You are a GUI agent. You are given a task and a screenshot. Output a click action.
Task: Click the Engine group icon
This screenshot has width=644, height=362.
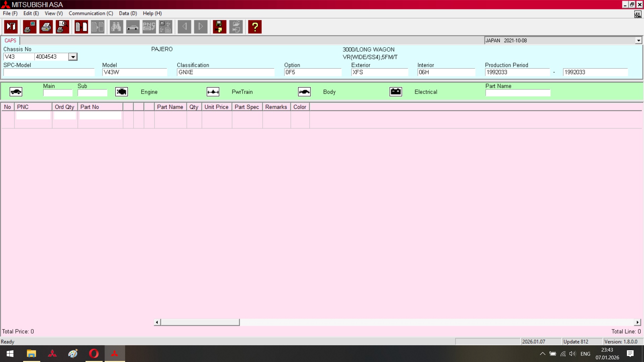pyautogui.click(x=121, y=92)
